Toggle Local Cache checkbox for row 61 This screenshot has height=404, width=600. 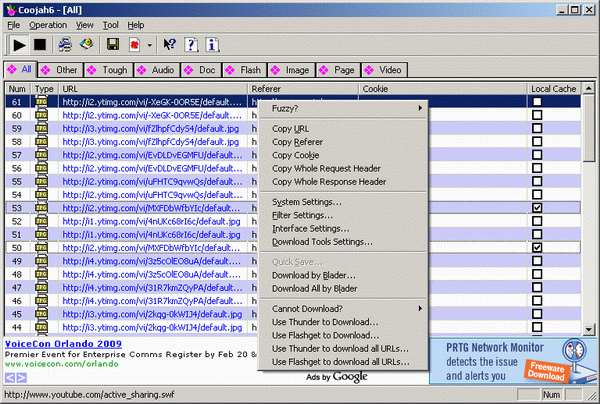(x=537, y=101)
